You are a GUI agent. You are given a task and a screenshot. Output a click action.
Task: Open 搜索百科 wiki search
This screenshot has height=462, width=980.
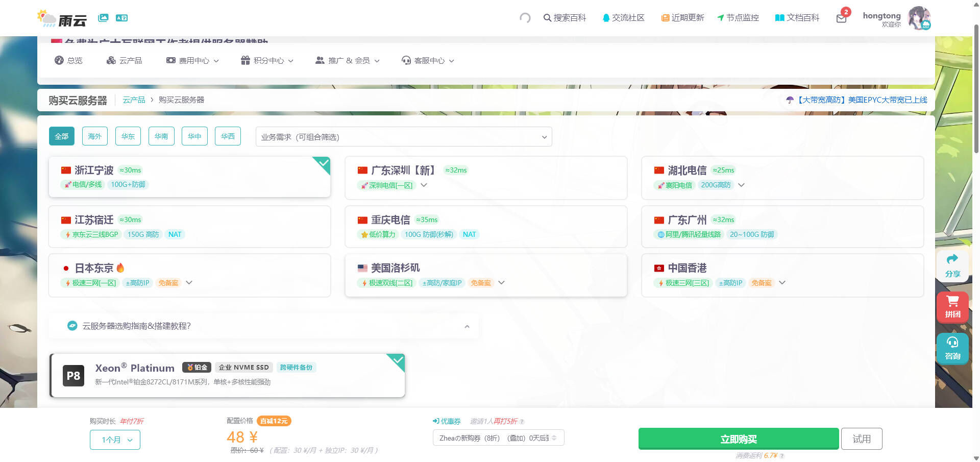point(565,17)
